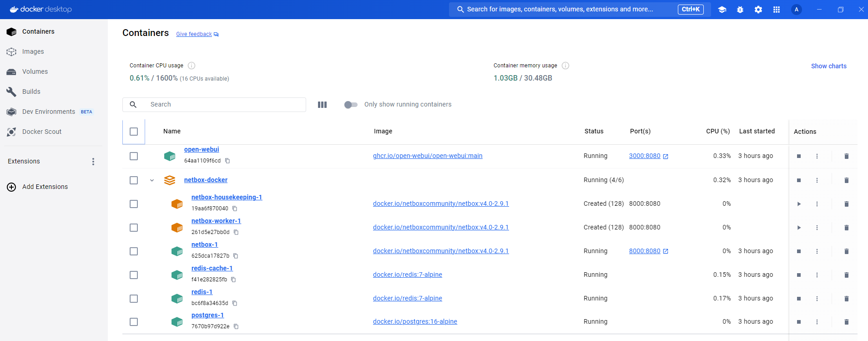Select the postgres-1 row checkbox
This screenshot has height=341, width=868.
[x=134, y=322]
